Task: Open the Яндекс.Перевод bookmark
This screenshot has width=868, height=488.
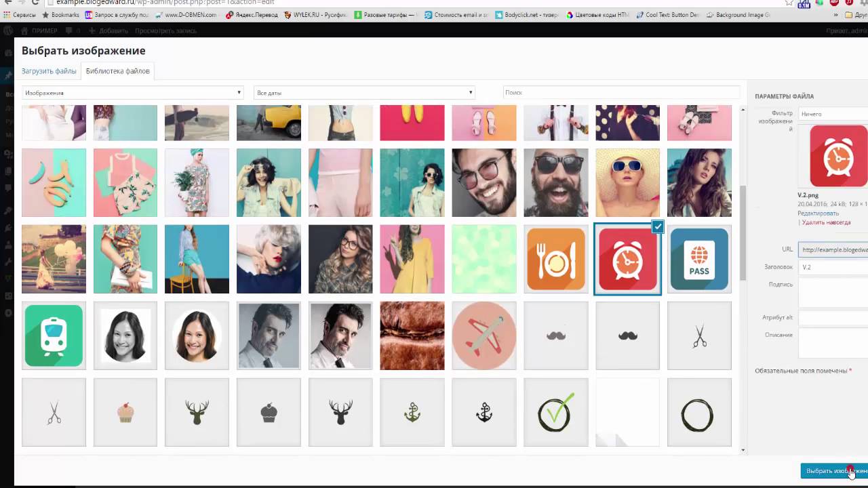Action: pos(252,15)
